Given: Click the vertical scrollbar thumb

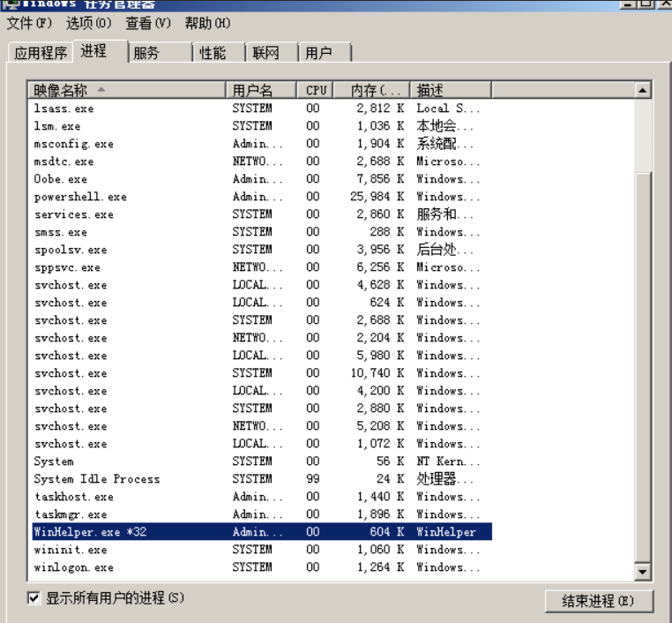Looking at the screenshot, I should pyautogui.click(x=642, y=367).
